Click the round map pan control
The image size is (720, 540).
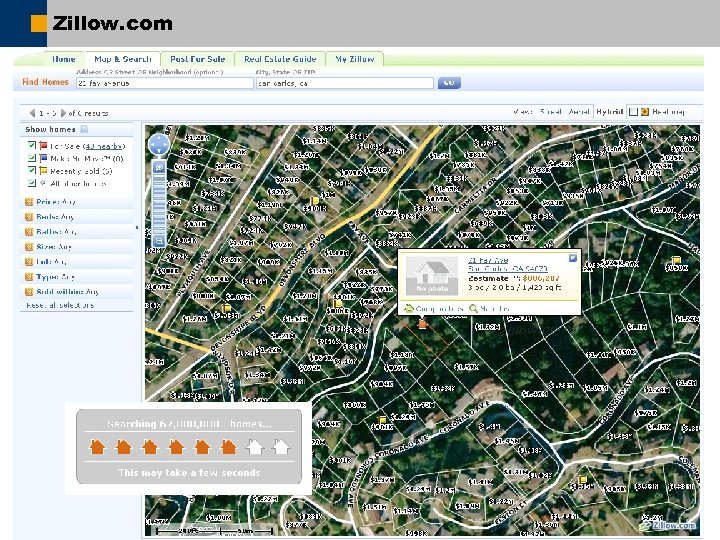(x=159, y=145)
